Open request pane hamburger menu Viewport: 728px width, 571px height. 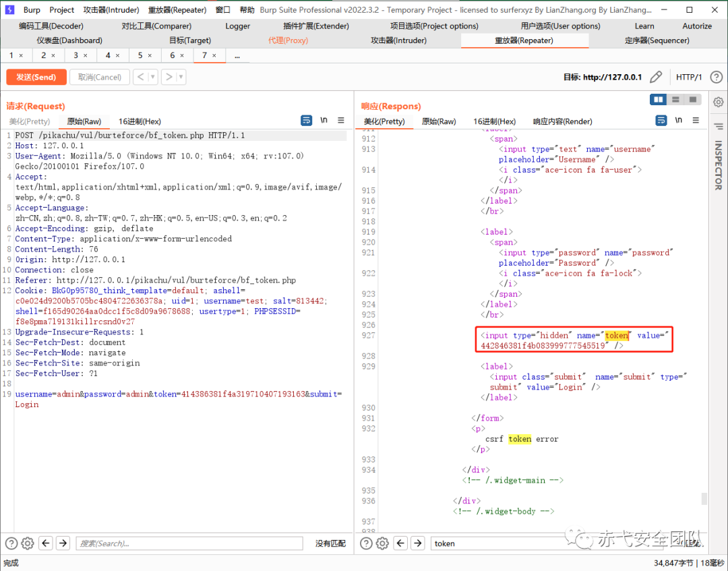click(341, 120)
